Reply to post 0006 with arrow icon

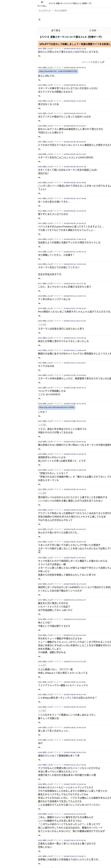[x=39, y=137]
